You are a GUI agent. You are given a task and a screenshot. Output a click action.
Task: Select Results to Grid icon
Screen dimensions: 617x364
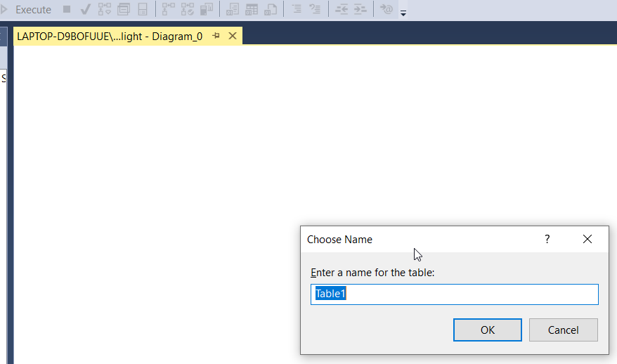pyautogui.click(x=252, y=10)
